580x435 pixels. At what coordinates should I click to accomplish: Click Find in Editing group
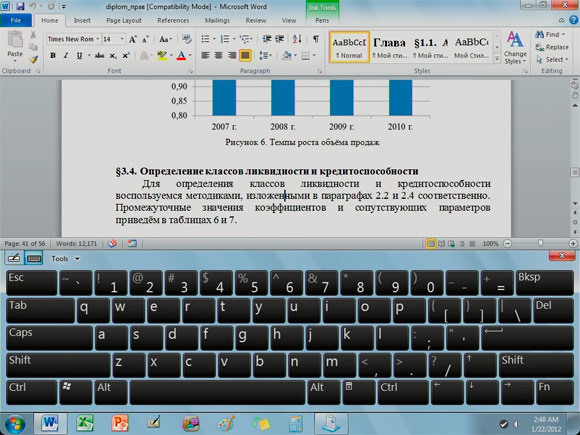(550, 34)
